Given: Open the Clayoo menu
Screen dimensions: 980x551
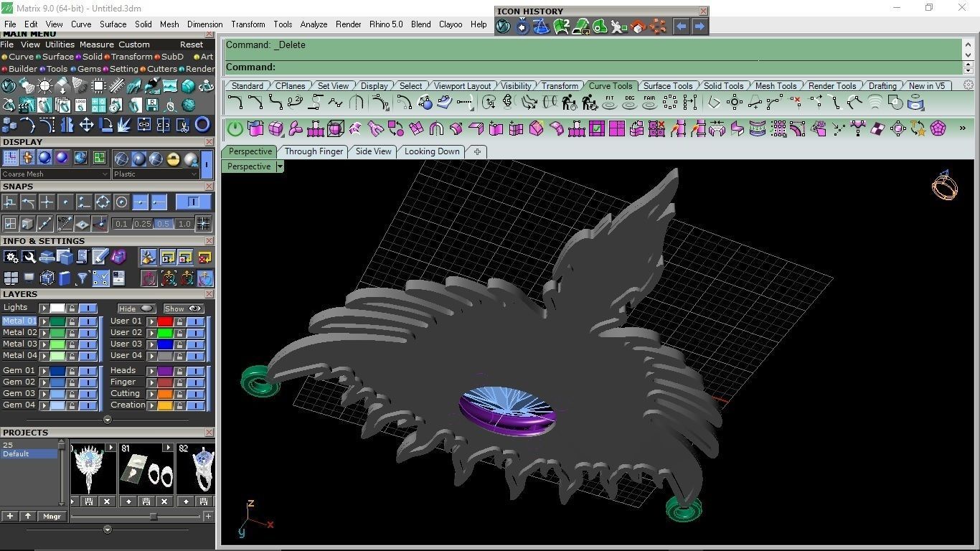Looking at the screenshot, I should tap(451, 24).
